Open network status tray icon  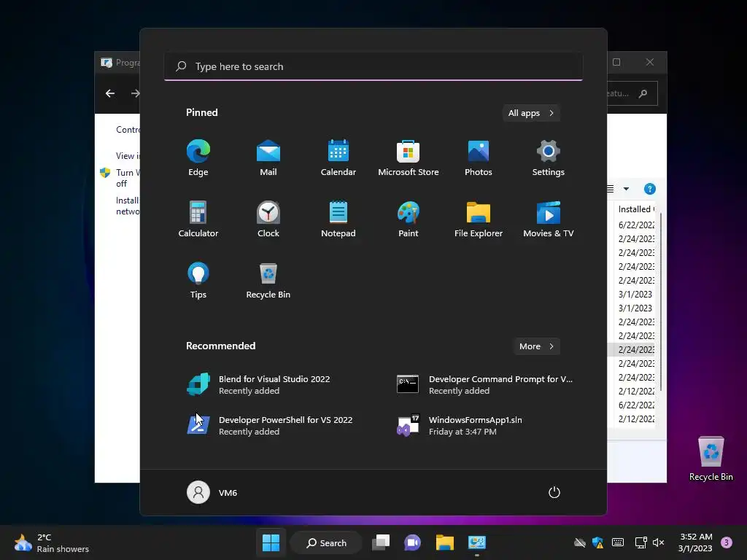click(x=640, y=542)
